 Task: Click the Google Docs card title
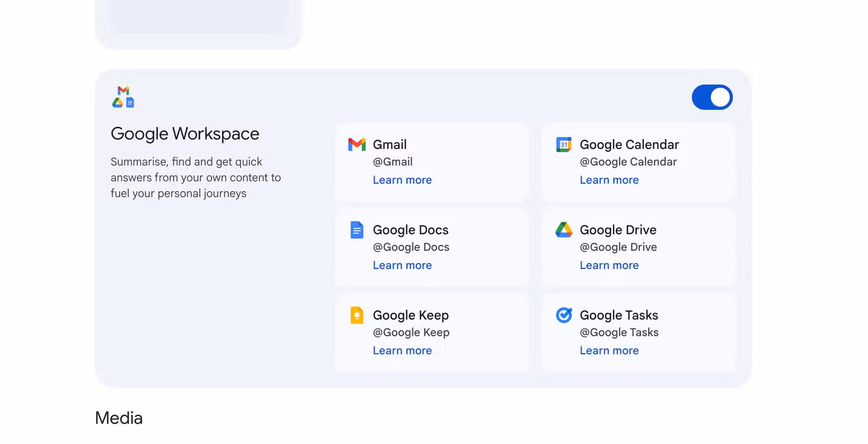[x=411, y=230]
